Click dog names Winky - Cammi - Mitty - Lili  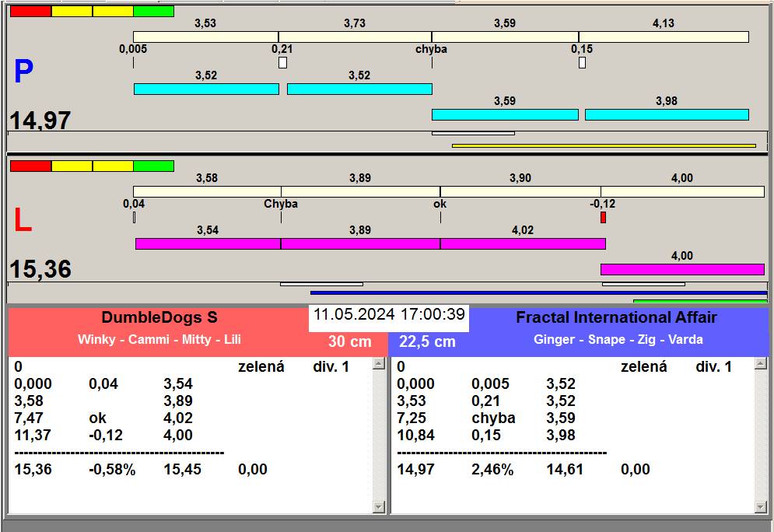(x=159, y=340)
